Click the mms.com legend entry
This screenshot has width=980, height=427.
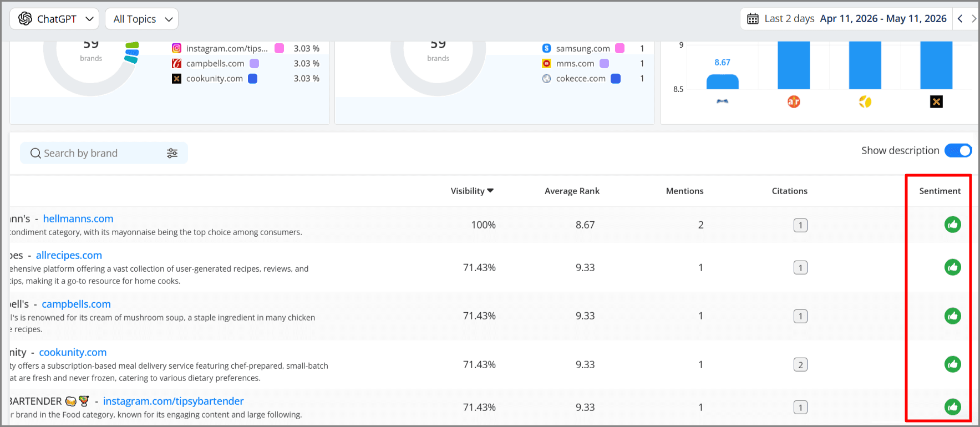click(x=575, y=63)
